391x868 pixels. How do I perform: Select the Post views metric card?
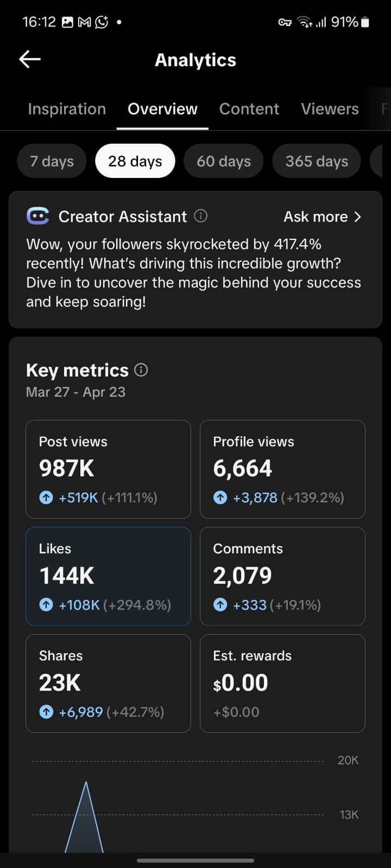click(108, 469)
